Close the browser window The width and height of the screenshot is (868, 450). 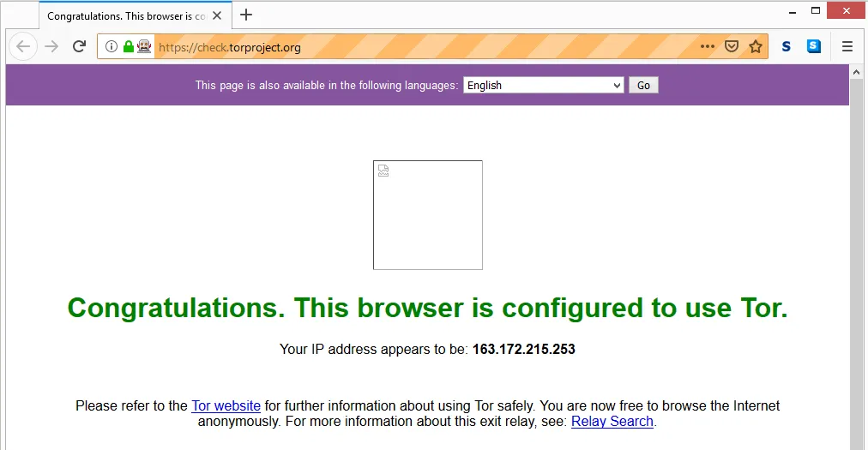[x=846, y=10]
